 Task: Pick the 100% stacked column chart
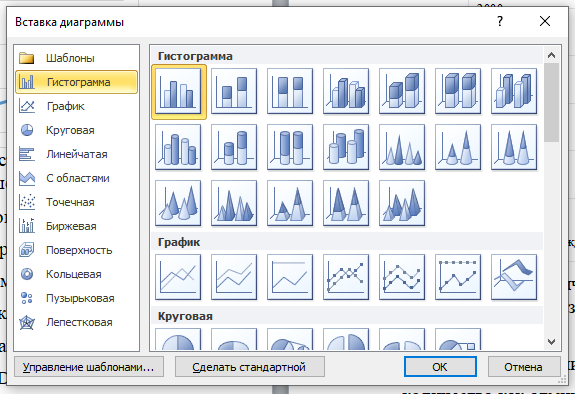290,91
